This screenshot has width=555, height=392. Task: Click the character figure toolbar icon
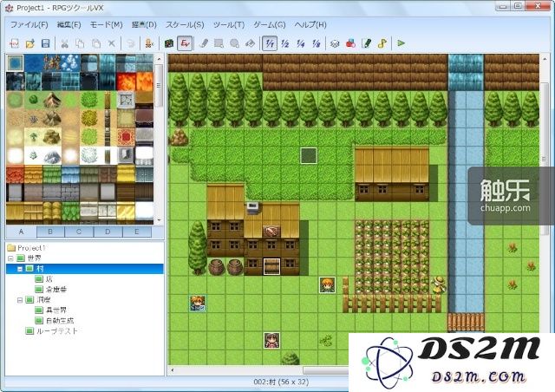(149, 43)
